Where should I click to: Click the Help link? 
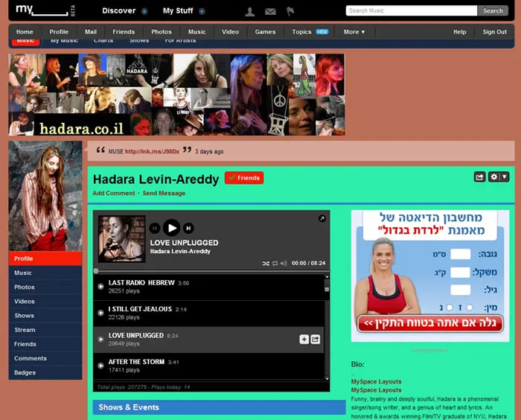(459, 32)
